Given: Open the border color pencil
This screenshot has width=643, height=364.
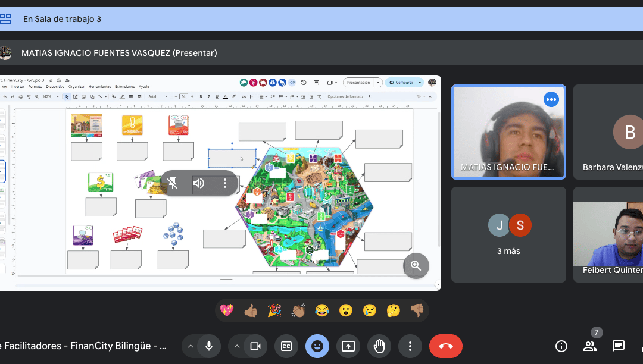Looking at the screenshot, I should coord(122,96).
